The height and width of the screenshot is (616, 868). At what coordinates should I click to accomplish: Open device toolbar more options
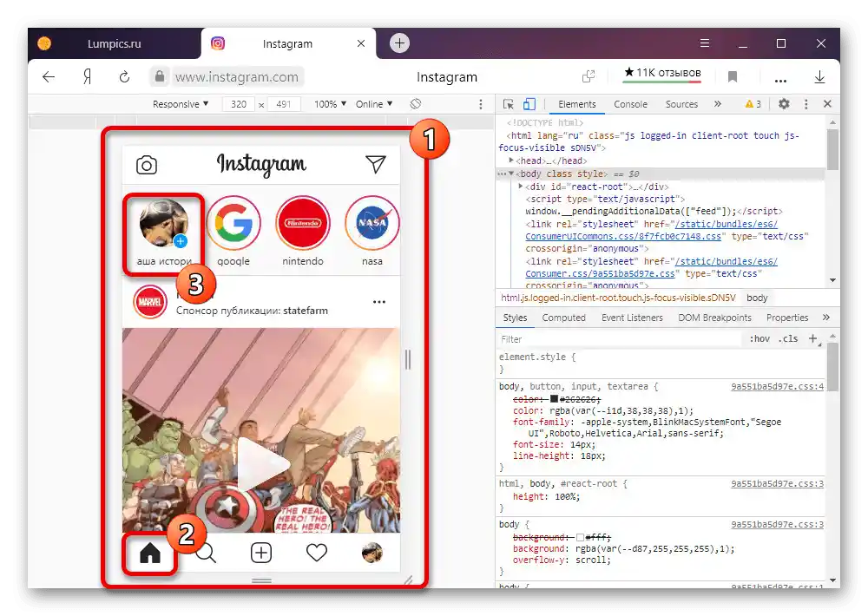coord(481,104)
